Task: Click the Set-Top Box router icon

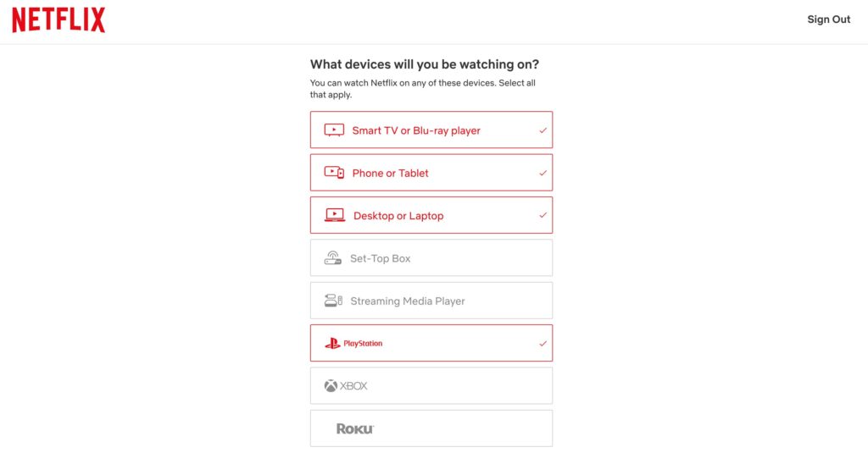Action: click(332, 257)
